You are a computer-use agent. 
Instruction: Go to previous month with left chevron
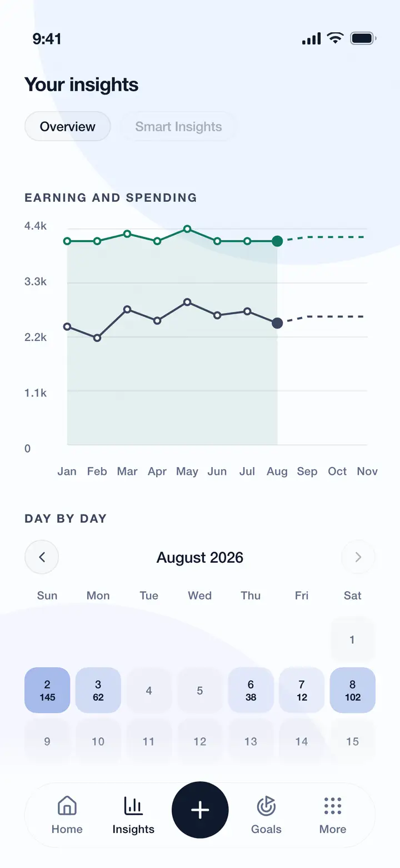[42, 557]
